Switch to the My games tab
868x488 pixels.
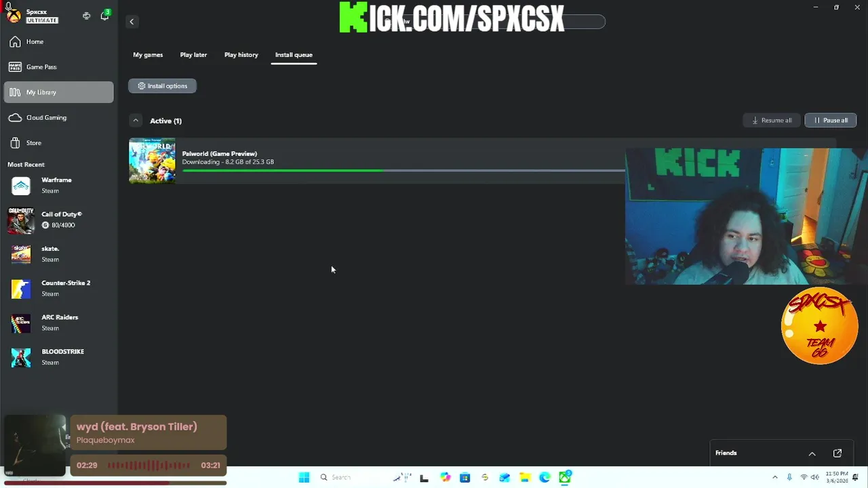click(148, 55)
